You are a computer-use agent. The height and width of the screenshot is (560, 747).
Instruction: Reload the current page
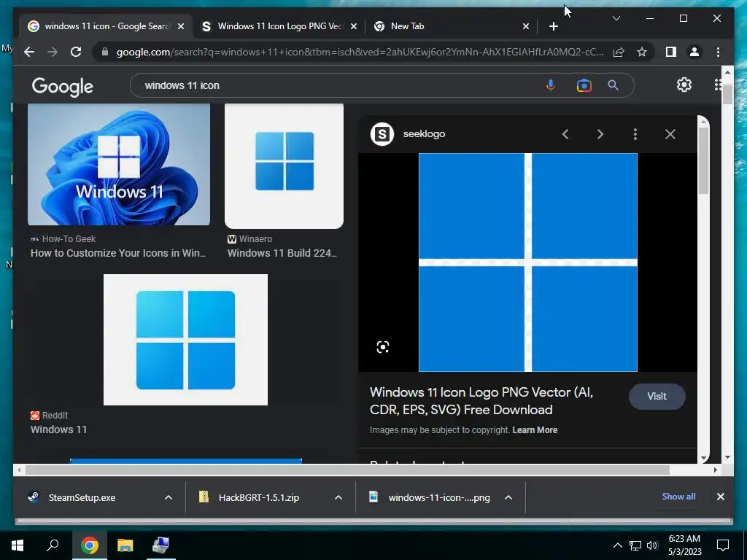tap(76, 52)
